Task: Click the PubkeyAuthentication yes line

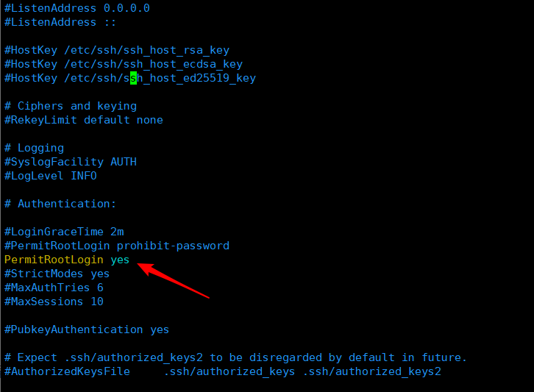Action: (x=87, y=329)
